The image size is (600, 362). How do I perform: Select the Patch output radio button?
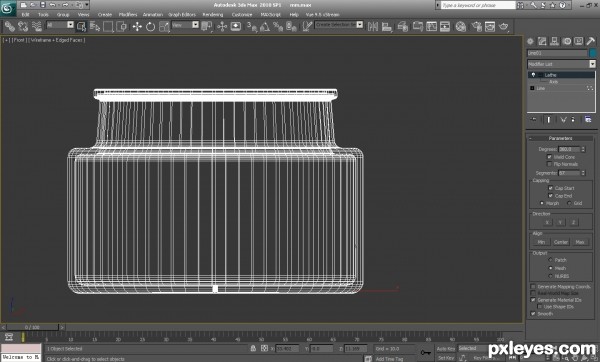click(x=550, y=260)
